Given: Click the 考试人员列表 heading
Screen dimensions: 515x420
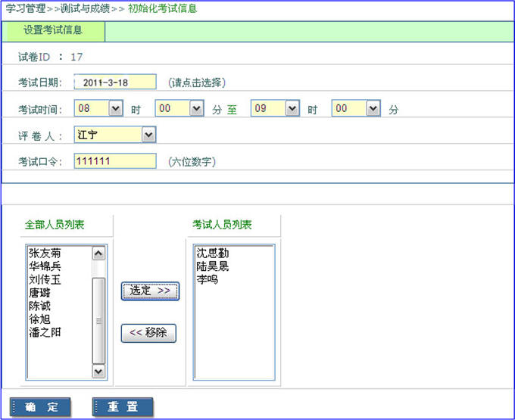Looking at the screenshot, I should tap(222, 225).
